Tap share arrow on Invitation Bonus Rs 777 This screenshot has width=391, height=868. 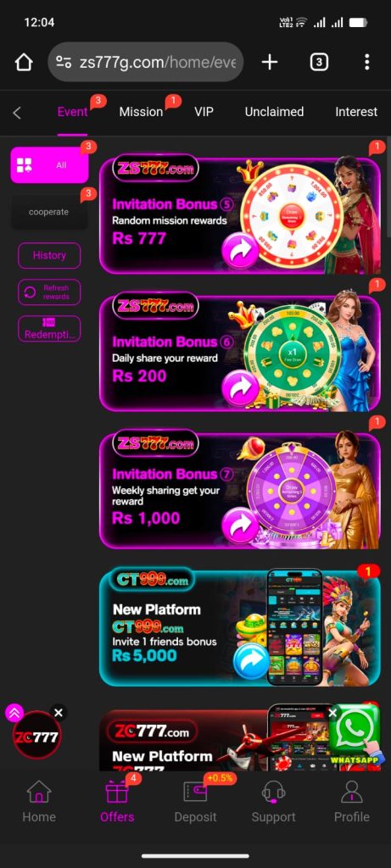[240, 251]
